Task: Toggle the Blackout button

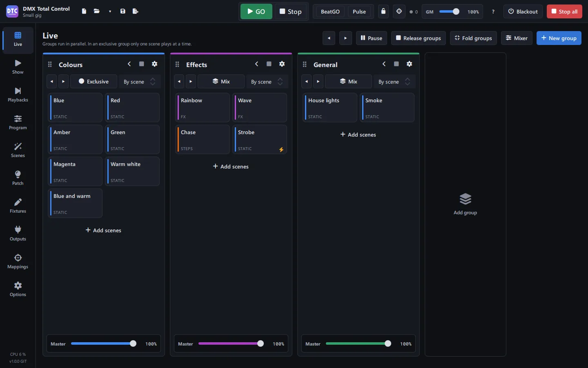Action: pos(523,11)
